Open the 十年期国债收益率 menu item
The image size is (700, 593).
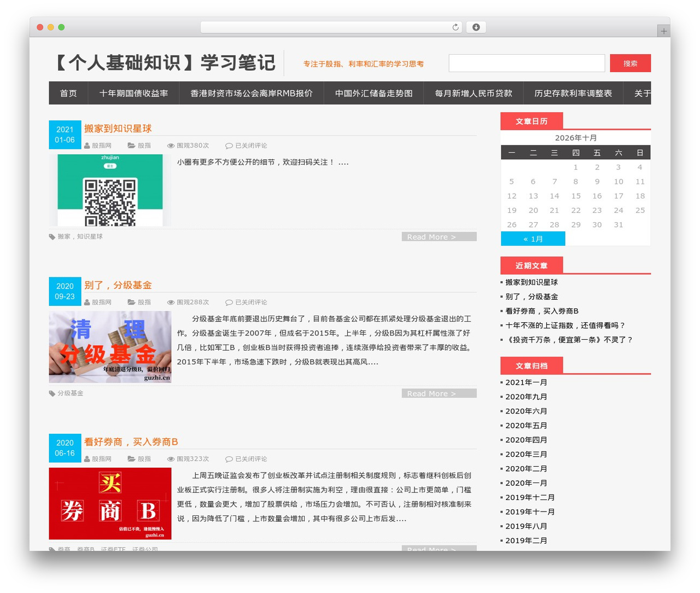pos(133,93)
